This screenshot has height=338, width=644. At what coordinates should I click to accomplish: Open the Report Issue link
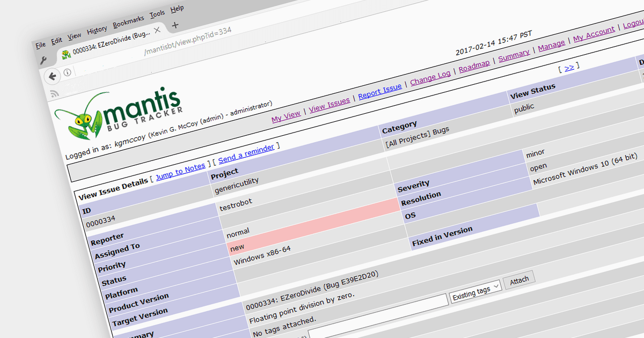tap(380, 91)
